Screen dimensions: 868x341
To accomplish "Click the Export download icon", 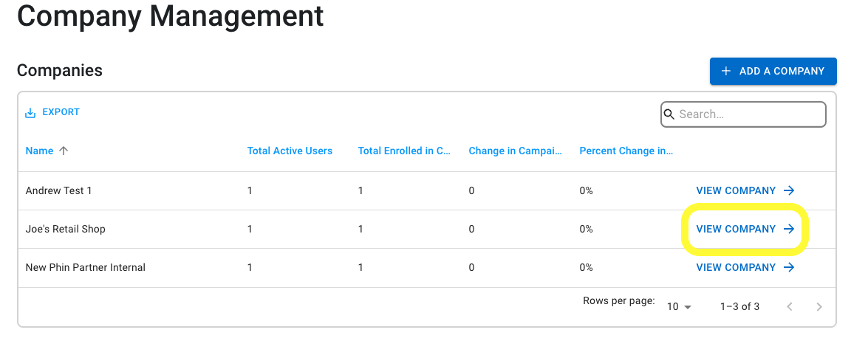I will pyautogui.click(x=30, y=113).
